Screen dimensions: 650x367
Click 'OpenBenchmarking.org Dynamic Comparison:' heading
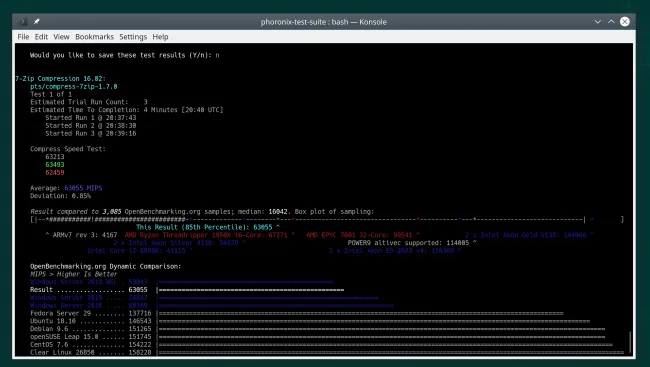click(x=105, y=266)
